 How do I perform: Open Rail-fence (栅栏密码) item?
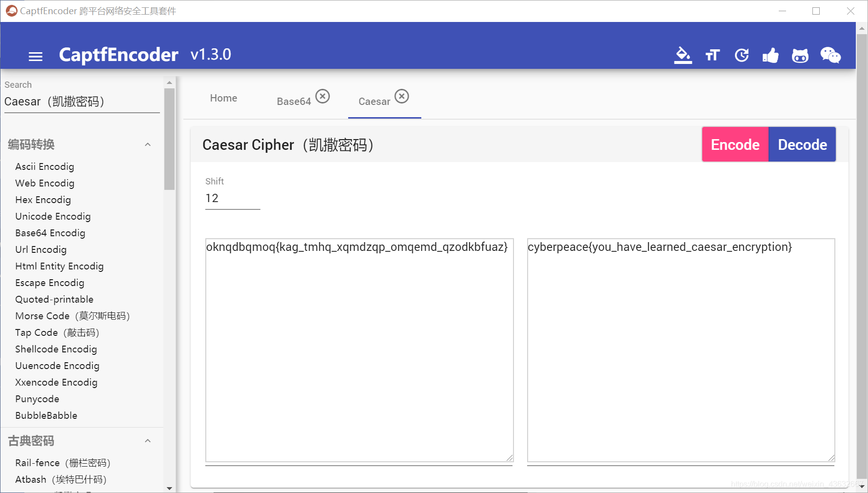point(63,463)
